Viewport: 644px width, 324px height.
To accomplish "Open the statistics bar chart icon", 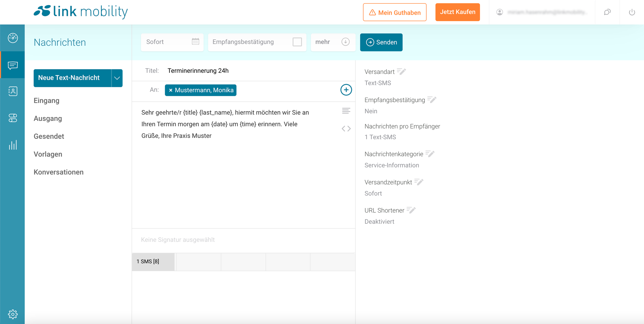I will (x=13, y=145).
